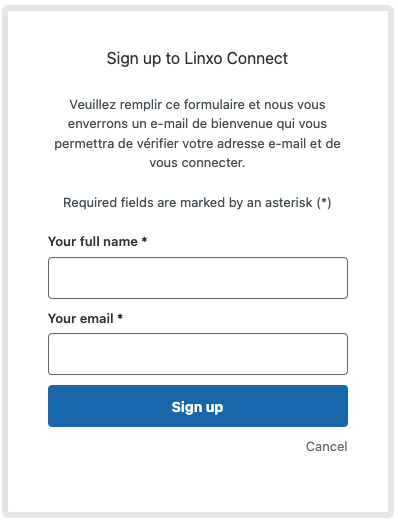398x522 pixels.
Task: Place cursor in the email address box
Action: point(198,354)
